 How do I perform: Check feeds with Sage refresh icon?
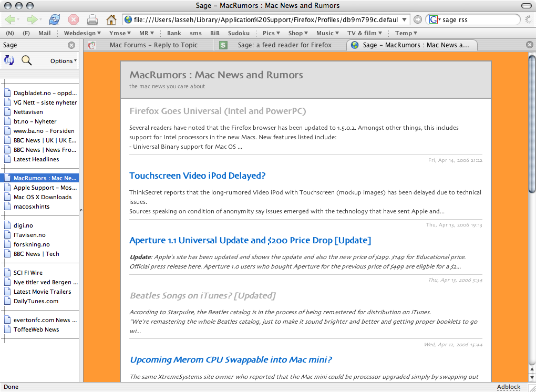9,60
